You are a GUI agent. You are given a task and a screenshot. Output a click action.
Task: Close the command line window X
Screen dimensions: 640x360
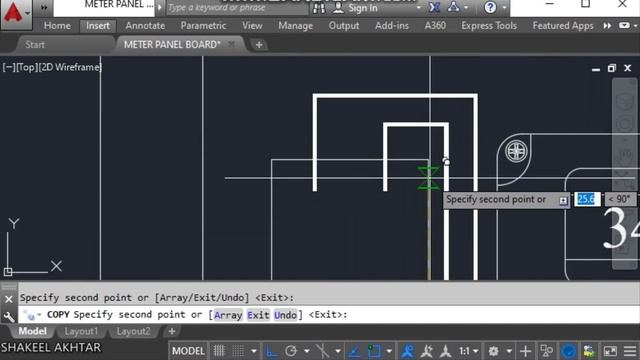coord(9,299)
